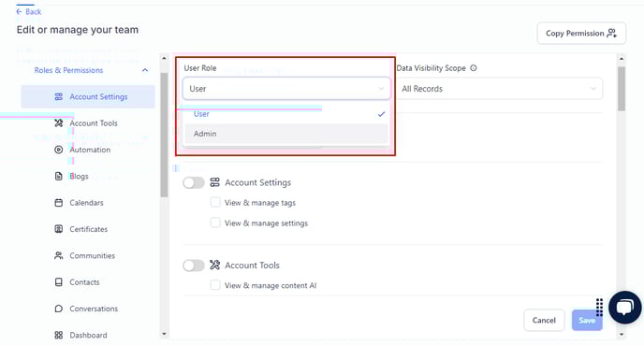644x345 pixels.
Task: Click the Cancel button
Action: (x=544, y=320)
